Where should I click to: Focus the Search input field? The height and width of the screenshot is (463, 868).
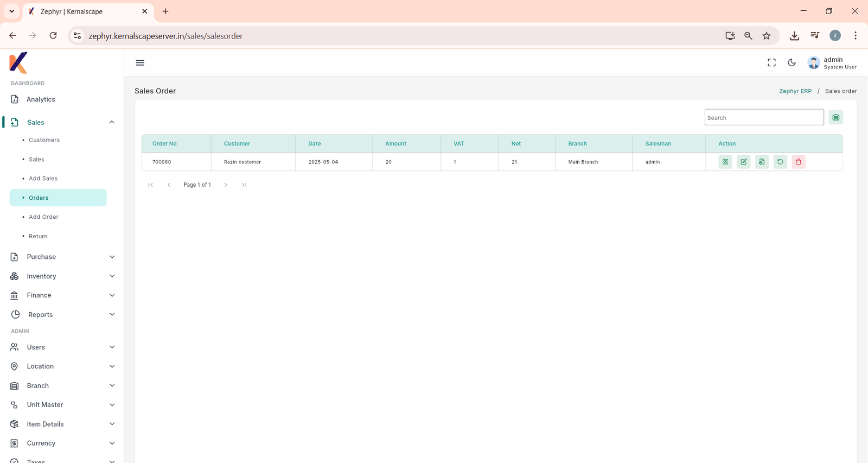pyautogui.click(x=764, y=117)
